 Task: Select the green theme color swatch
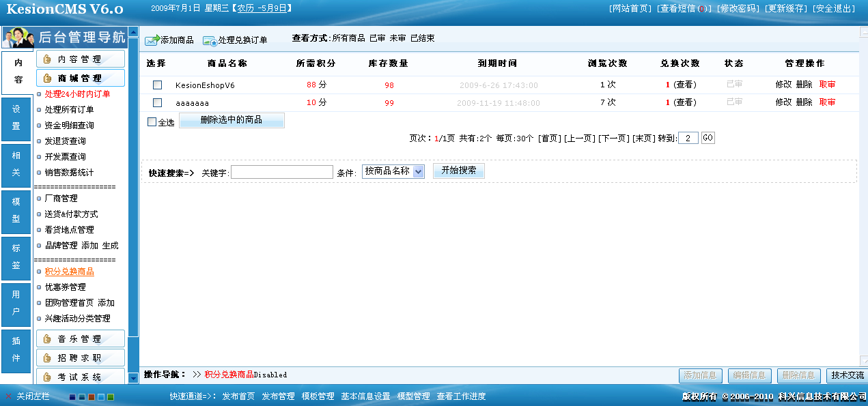(111, 396)
